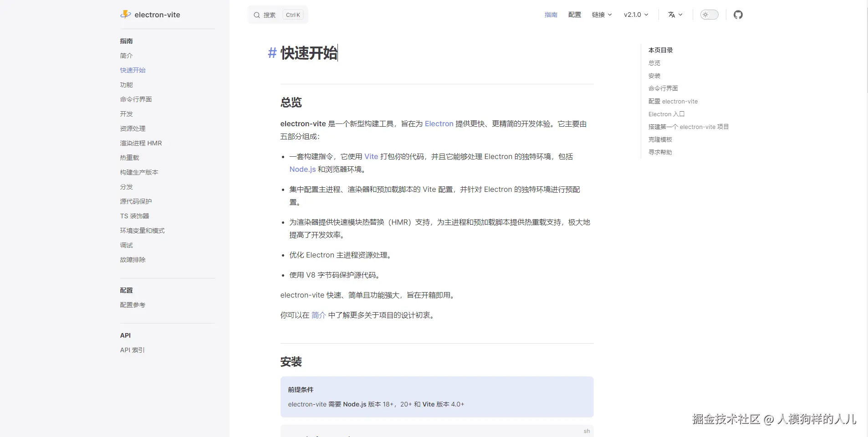Click the heading anchor hash symbol
The image size is (868, 437).
click(272, 53)
